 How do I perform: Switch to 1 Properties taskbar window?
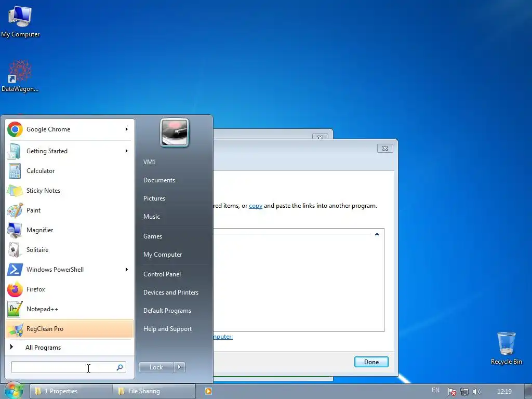pos(71,391)
